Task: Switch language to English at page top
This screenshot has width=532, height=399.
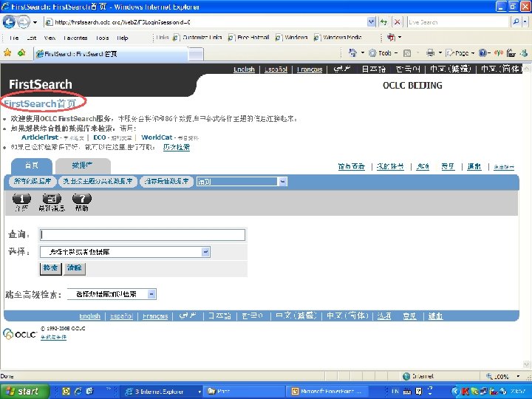Action: click(244, 69)
